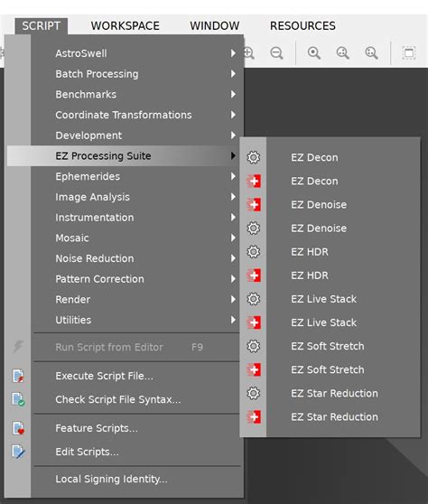The height and width of the screenshot is (504, 428).
Task: Click the Edit Scripts pencil document icon
Action: (18, 452)
